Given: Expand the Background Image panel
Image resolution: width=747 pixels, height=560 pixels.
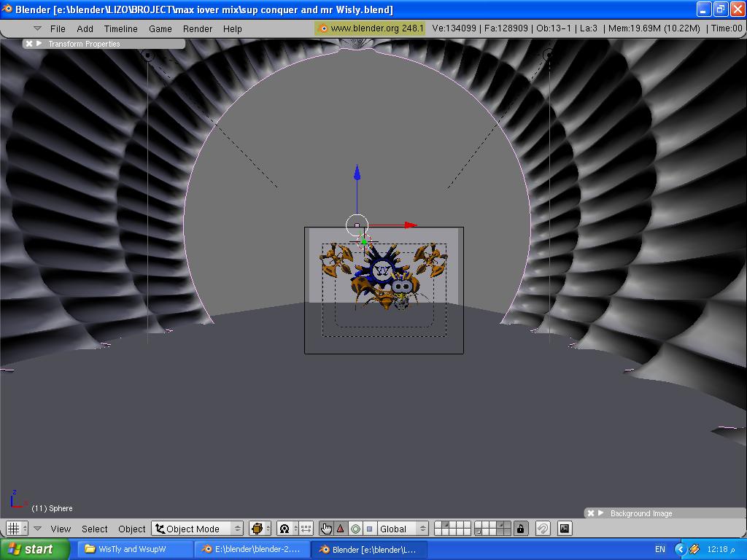Looking at the screenshot, I should click(x=601, y=513).
